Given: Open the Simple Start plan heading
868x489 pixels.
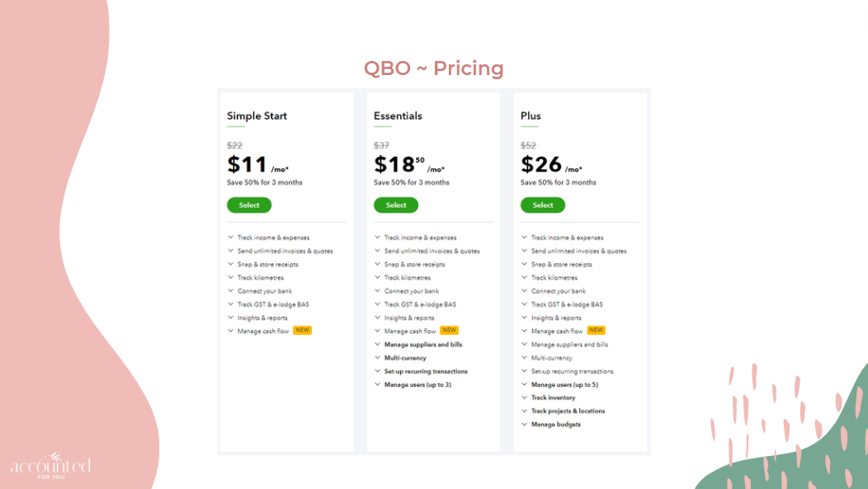Looking at the screenshot, I should 257,116.
